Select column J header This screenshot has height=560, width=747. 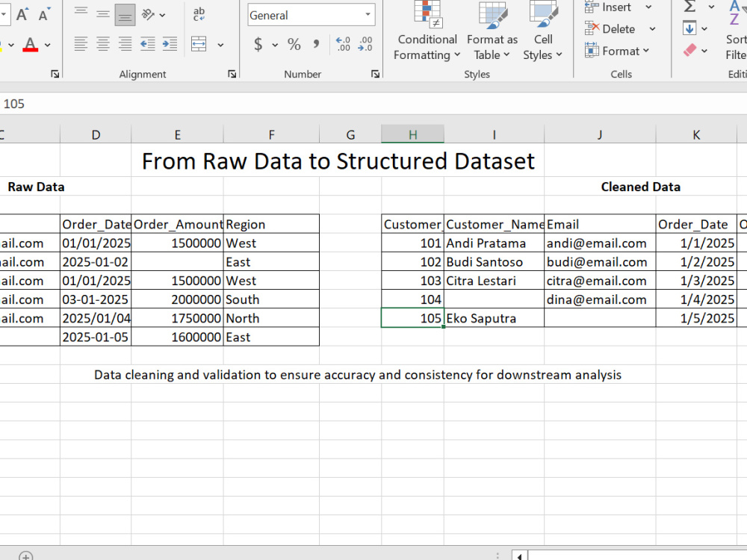click(x=600, y=134)
